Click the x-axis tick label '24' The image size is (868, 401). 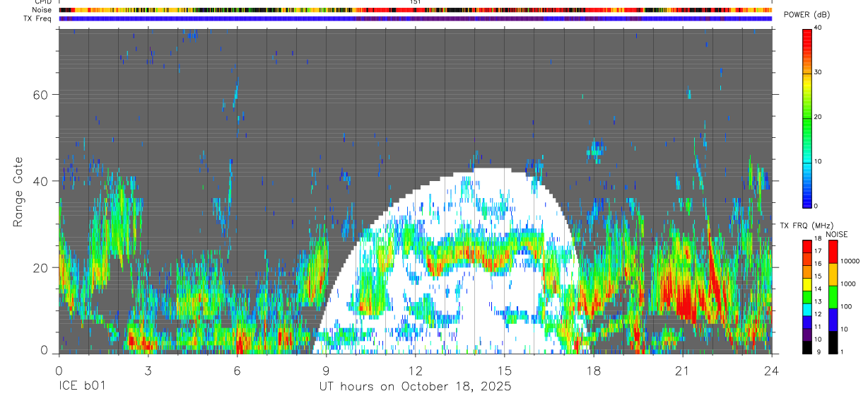[772, 370]
